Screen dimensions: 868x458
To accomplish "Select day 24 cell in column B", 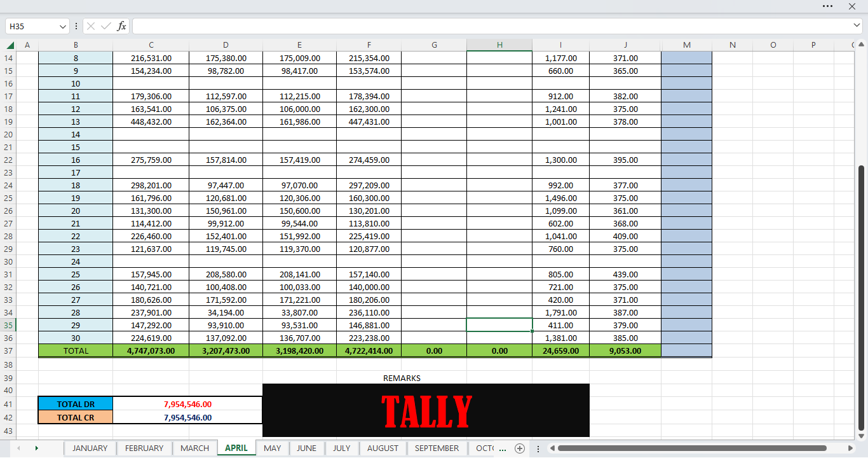I will pos(76,261).
